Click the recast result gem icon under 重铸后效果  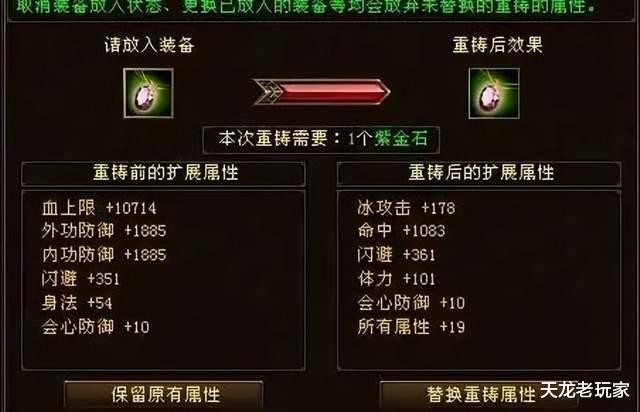click(494, 94)
